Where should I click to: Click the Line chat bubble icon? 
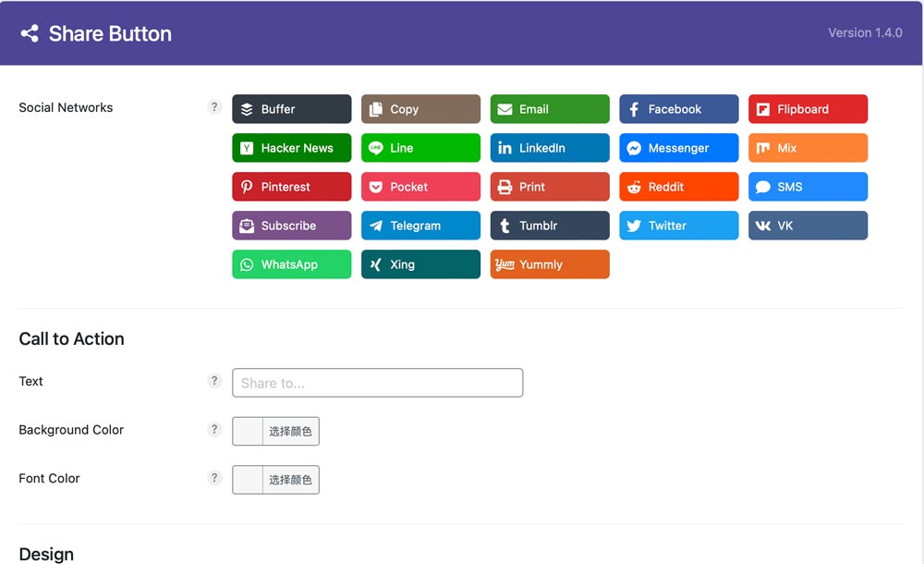pyautogui.click(x=375, y=148)
